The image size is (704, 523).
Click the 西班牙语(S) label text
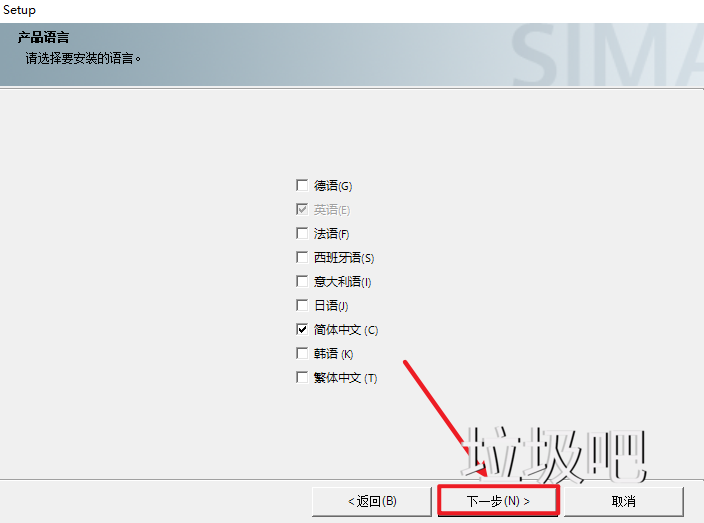point(343,258)
